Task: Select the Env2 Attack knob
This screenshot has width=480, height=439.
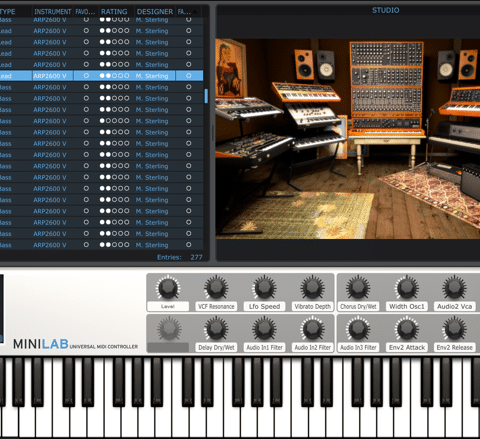Action: 407,329
